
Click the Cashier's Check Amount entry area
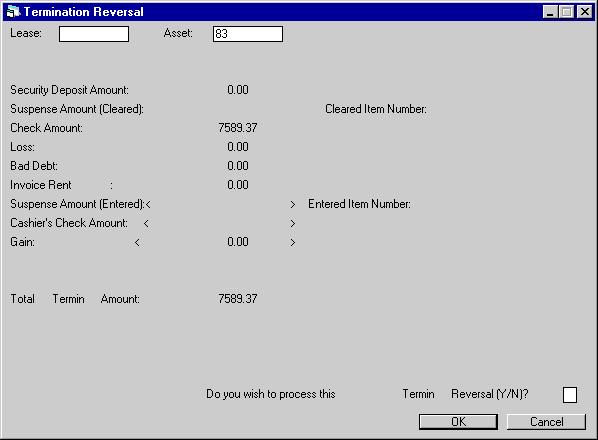(218, 223)
